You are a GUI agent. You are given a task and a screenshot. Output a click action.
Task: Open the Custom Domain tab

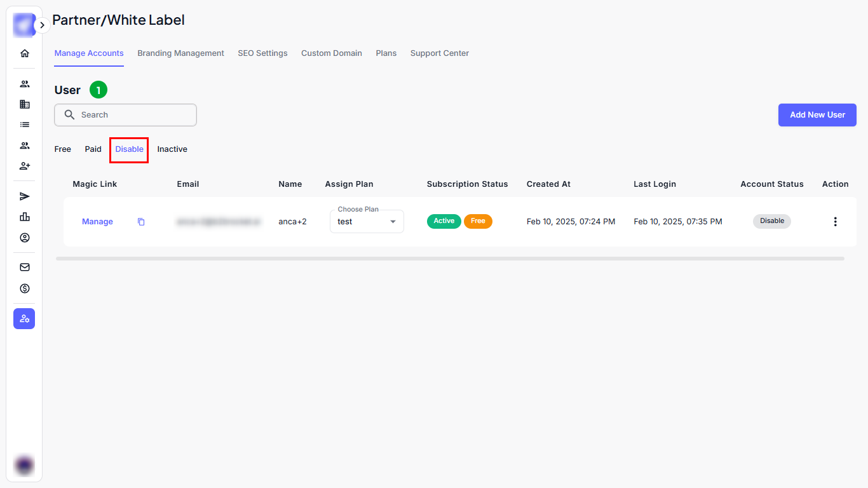coord(331,53)
